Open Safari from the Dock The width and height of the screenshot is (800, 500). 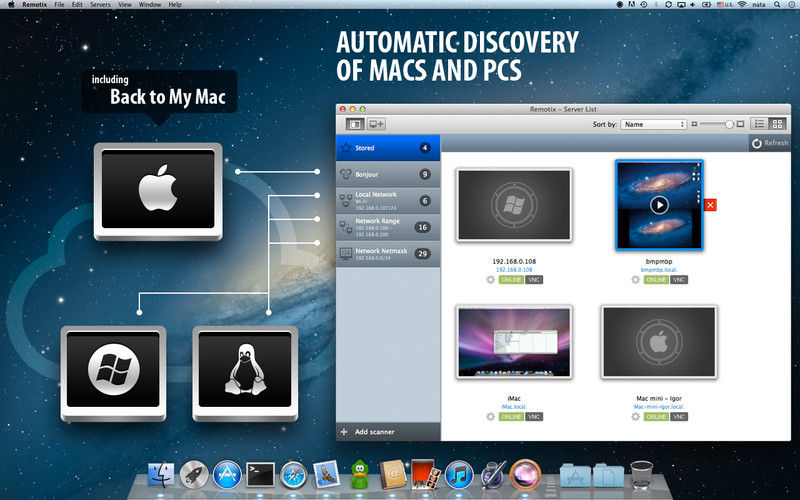click(293, 475)
